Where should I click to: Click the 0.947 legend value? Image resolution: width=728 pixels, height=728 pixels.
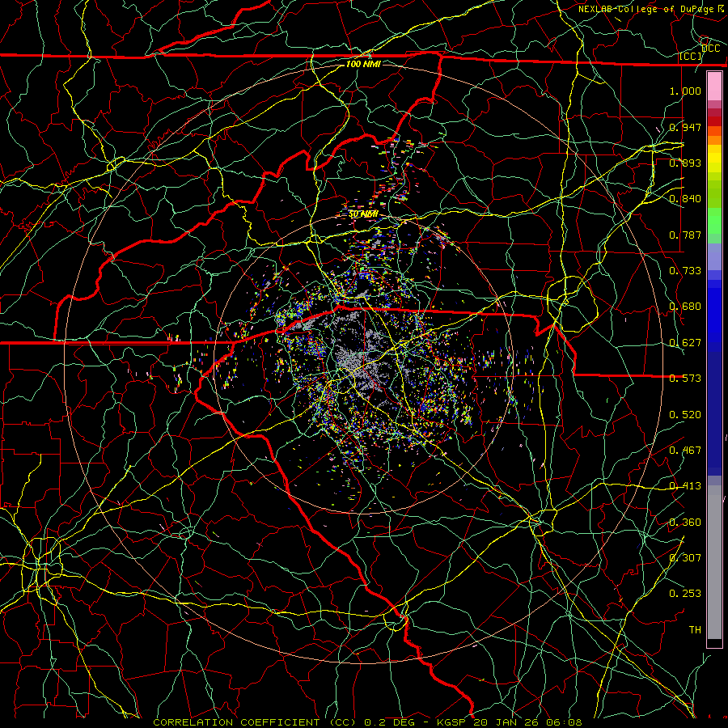point(685,127)
